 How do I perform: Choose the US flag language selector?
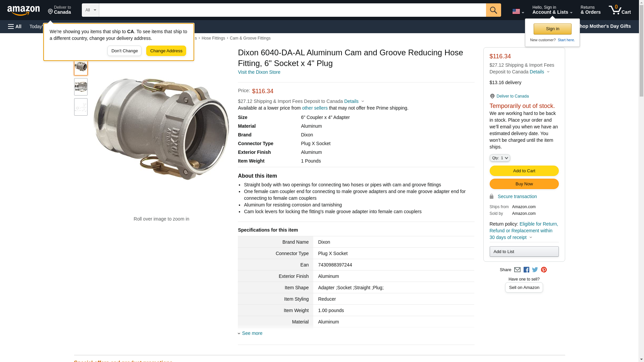(518, 11)
